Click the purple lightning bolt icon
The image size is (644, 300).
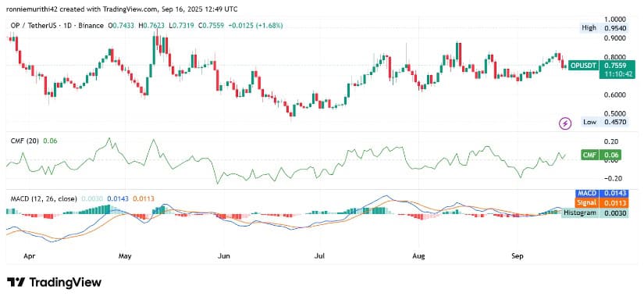point(566,123)
